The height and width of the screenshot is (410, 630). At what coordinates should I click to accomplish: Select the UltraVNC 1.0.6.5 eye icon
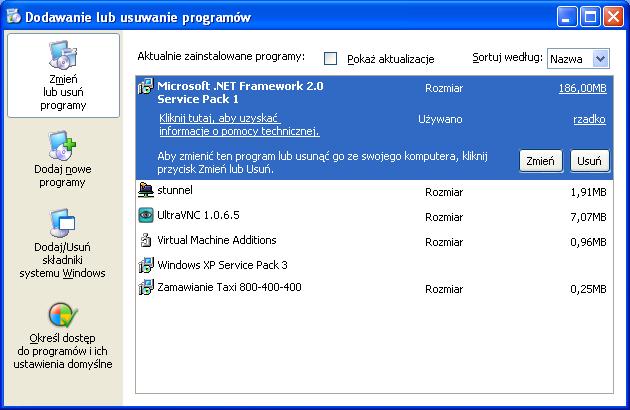pos(145,215)
